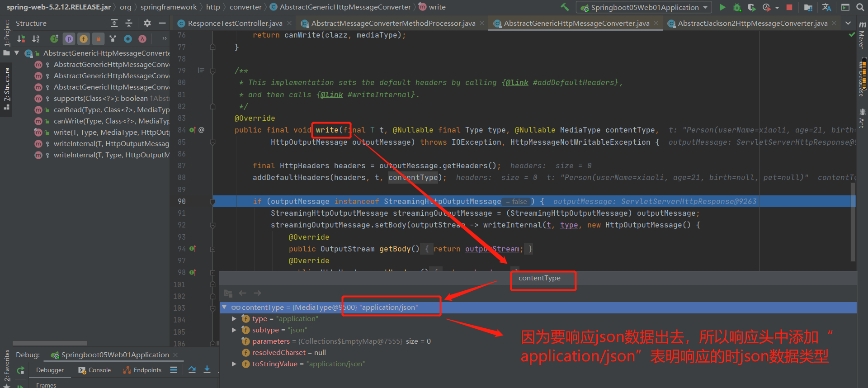Show hidden editor tabs dropdown
Viewport: 868px width, 388px height.
click(848, 23)
